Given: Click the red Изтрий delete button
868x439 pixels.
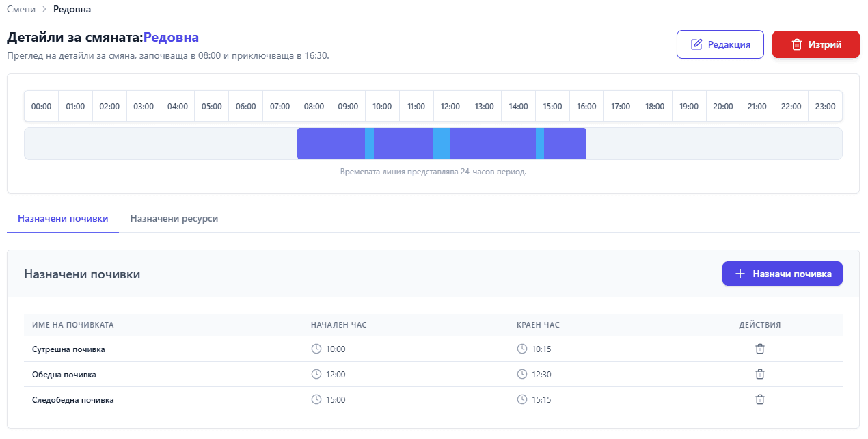Looking at the screenshot, I should pyautogui.click(x=815, y=44).
